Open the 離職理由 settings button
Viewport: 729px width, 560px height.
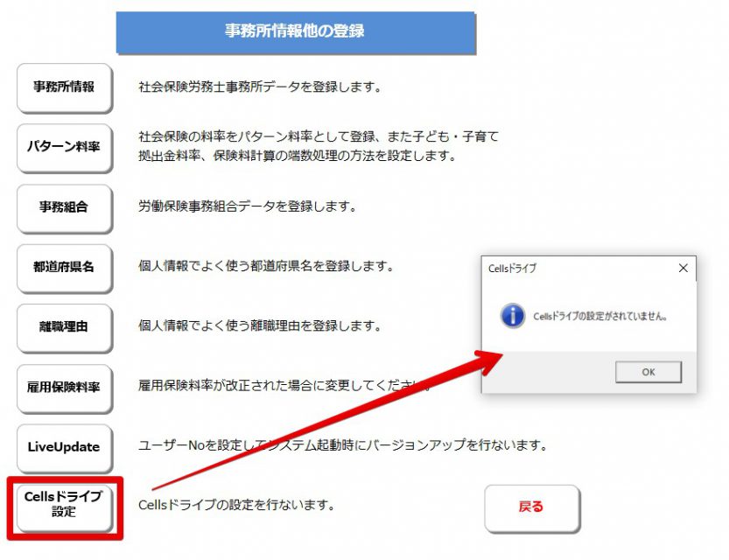click(x=65, y=327)
